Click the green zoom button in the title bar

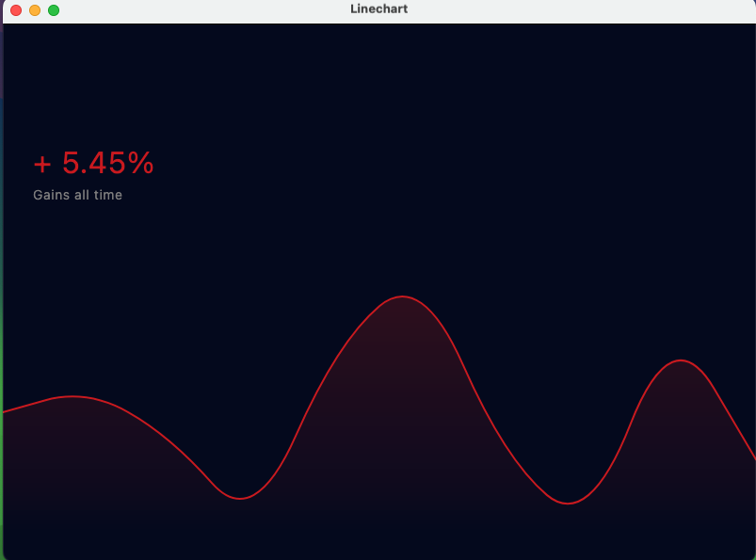point(54,10)
